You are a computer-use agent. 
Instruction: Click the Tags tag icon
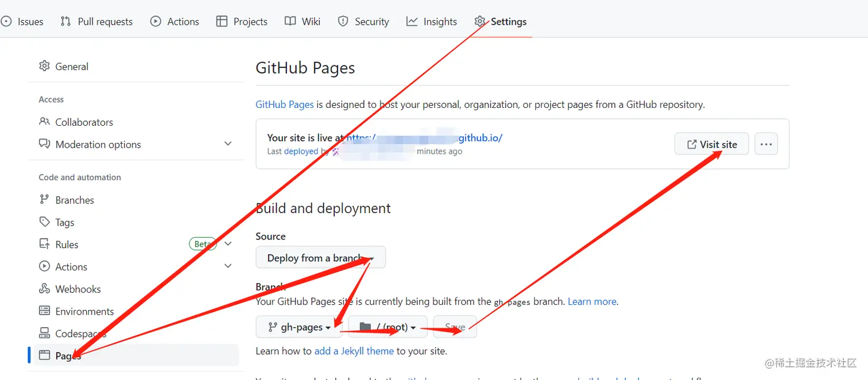click(44, 222)
